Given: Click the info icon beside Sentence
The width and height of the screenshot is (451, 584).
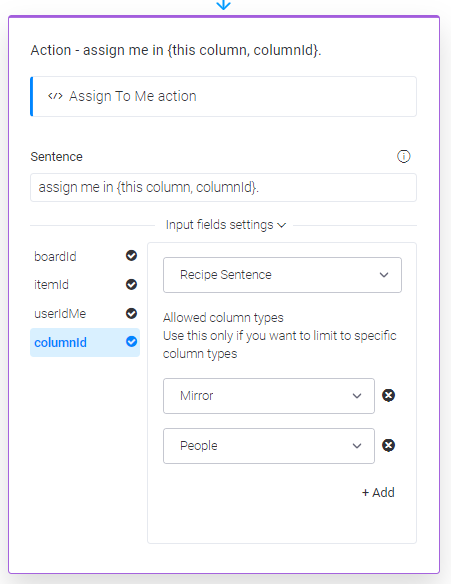Looking at the screenshot, I should tap(403, 156).
